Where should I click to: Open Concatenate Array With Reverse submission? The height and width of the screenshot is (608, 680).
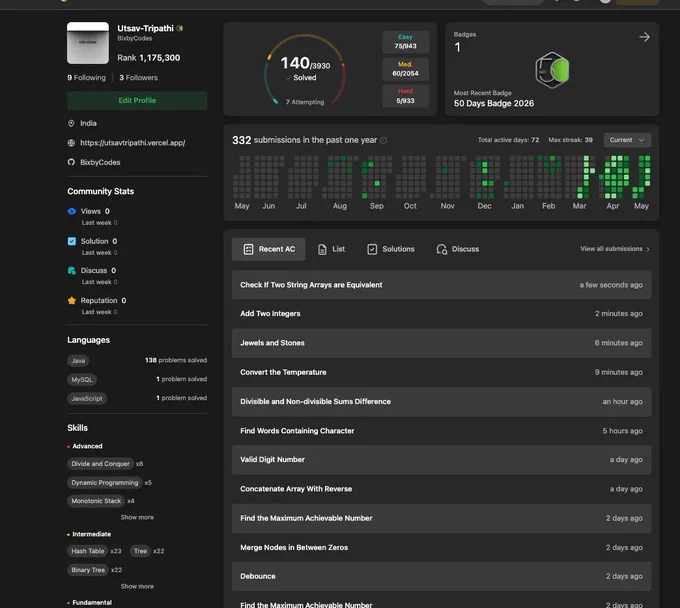pos(441,489)
